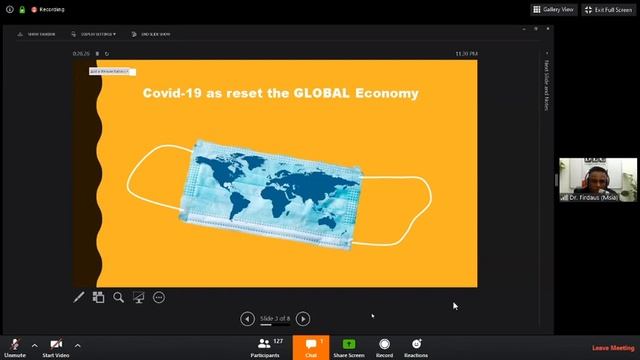640x360 pixels.
Task: Click the Covid-19 slide title text
Action: [281, 93]
